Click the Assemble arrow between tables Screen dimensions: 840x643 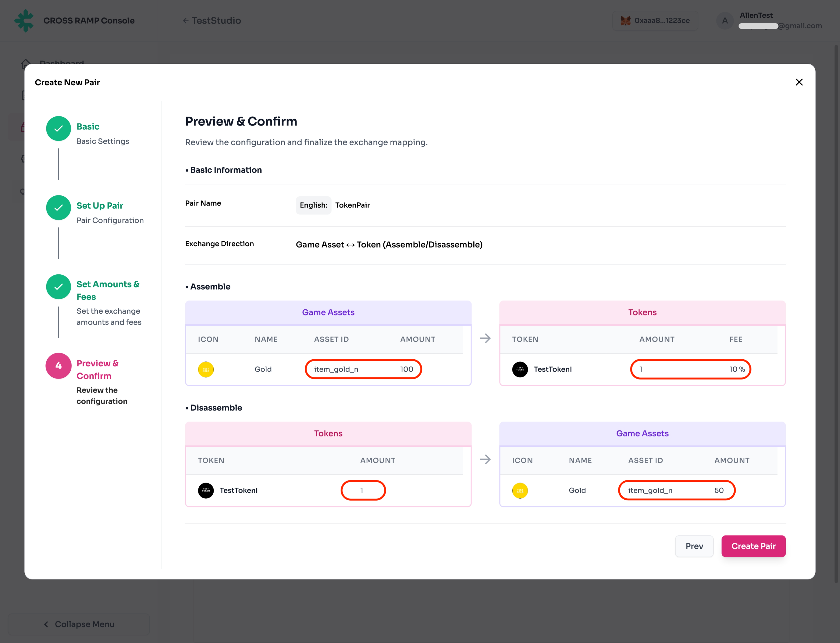[485, 338]
